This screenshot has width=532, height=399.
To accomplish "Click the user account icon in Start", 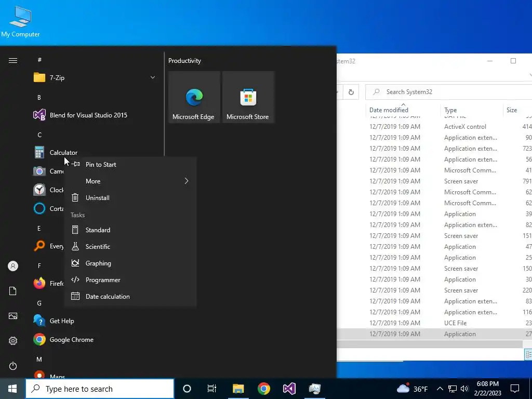I will pos(13,266).
